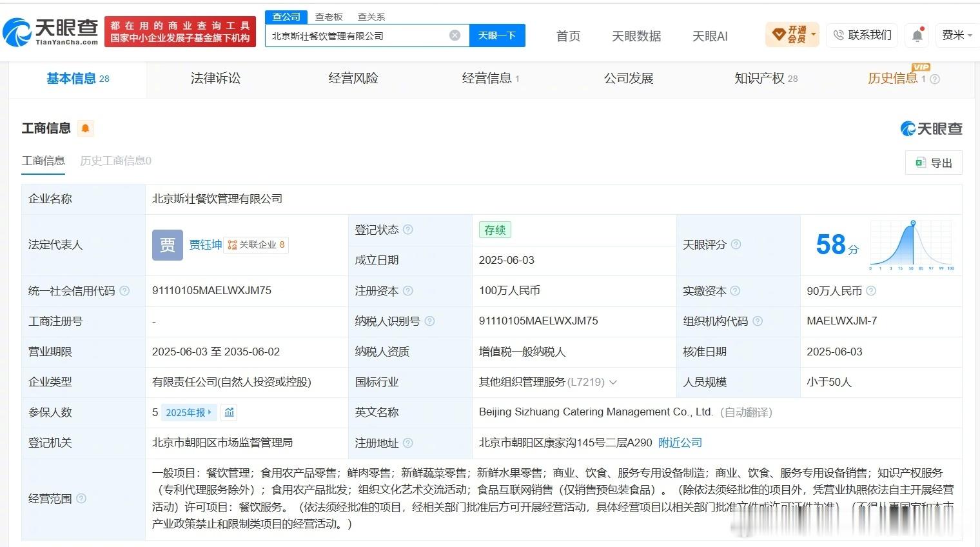This screenshot has width=980, height=547.
Task: Click the orange bell beside 工商信息 heading
Action: (x=85, y=128)
